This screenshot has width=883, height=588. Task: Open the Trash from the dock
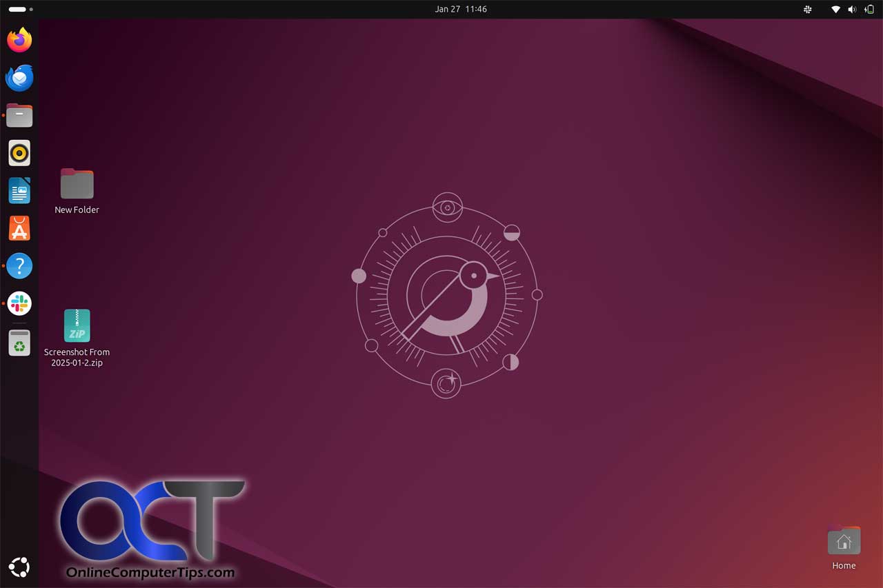pyautogui.click(x=19, y=343)
